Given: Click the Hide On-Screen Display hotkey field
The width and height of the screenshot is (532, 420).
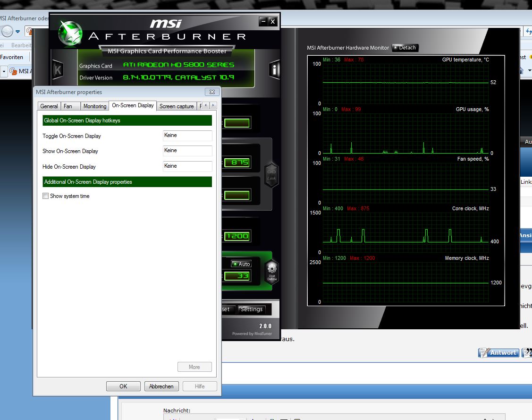Looking at the screenshot, I should tap(187, 166).
